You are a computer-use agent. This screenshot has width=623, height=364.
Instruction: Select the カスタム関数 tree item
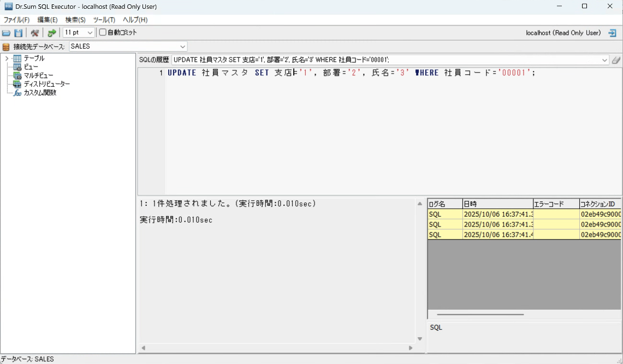(39, 93)
